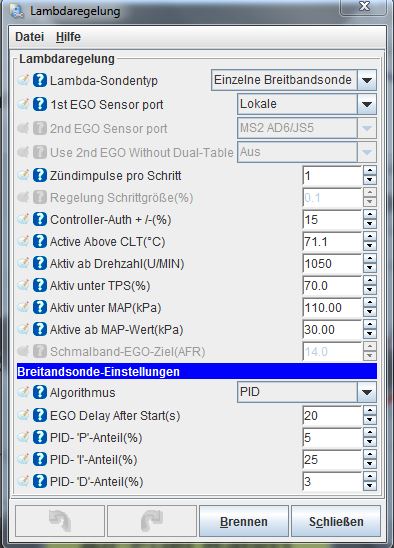Expand the Algorithmus PID dropdown

coord(367,392)
